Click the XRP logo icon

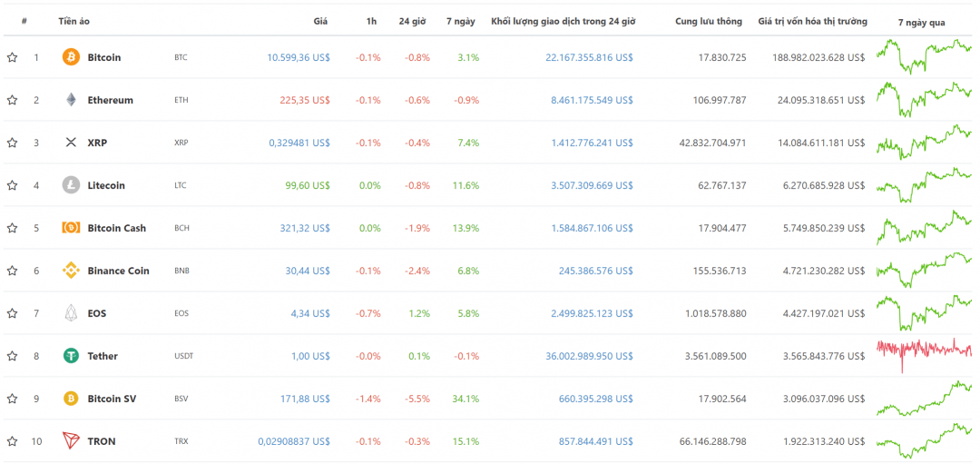72,143
